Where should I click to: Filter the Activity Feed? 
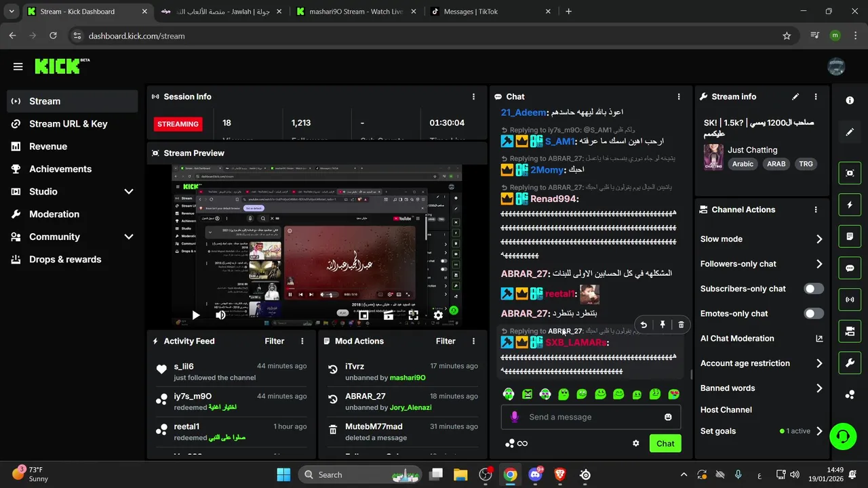click(275, 342)
